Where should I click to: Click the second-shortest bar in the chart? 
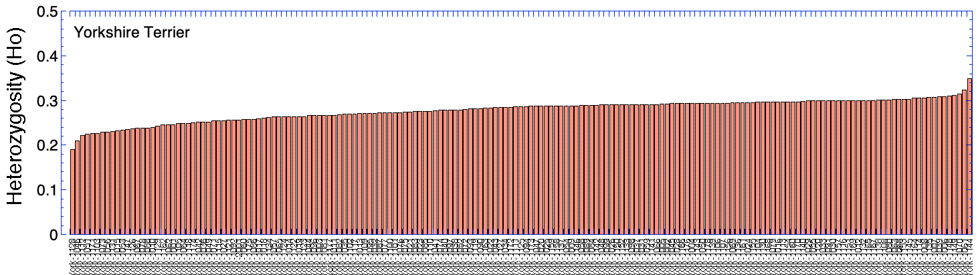(x=78, y=188)
